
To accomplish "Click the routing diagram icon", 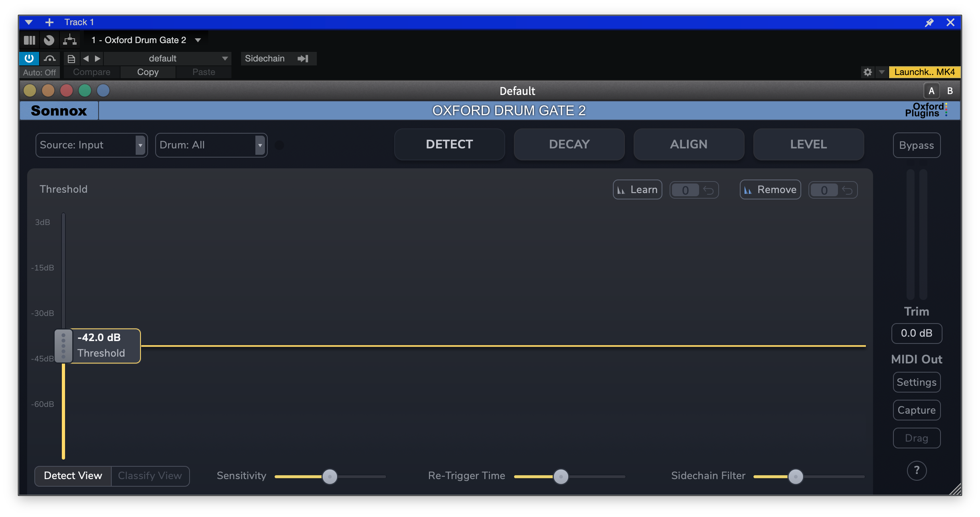I will (70, 40).
